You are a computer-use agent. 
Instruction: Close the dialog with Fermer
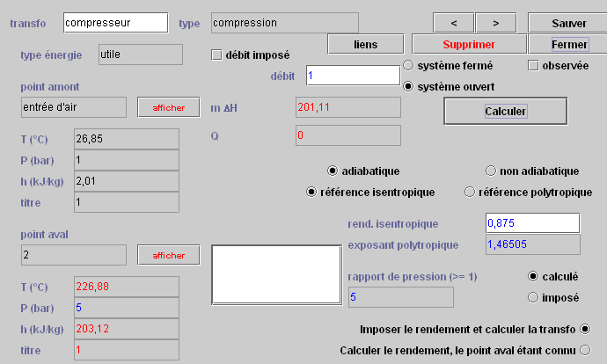click(x=569, y=44)
